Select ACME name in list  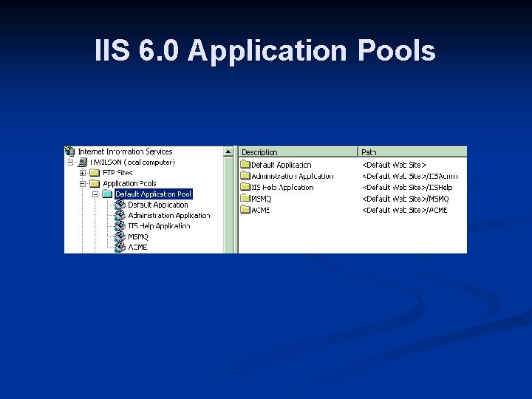coord(261,210)
